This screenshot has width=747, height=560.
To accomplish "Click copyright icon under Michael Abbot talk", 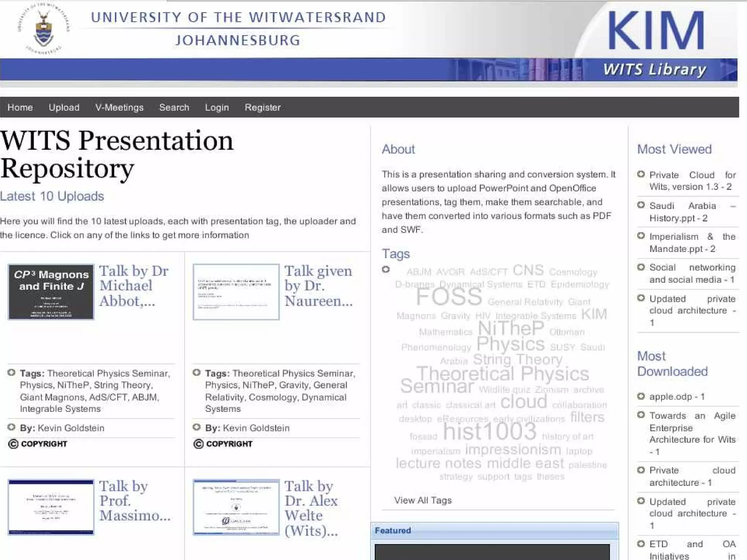I will [13, 444].
